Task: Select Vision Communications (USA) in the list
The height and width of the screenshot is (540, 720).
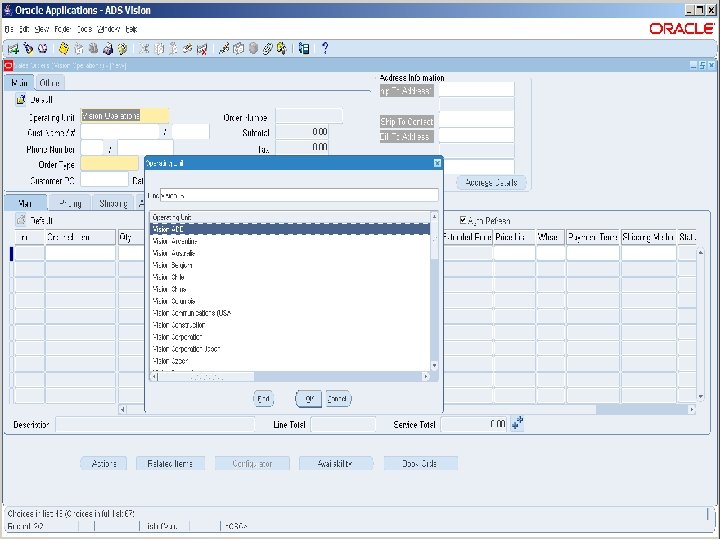Action: (290, 313)
